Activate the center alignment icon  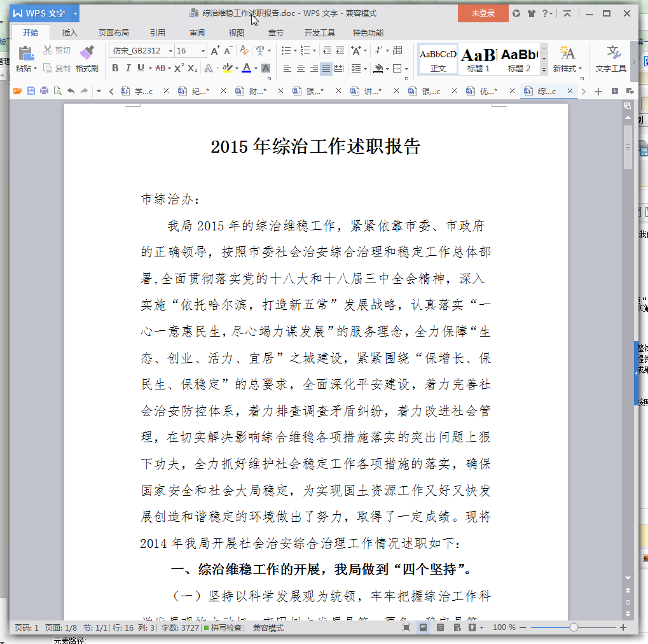tap(300, 69)
